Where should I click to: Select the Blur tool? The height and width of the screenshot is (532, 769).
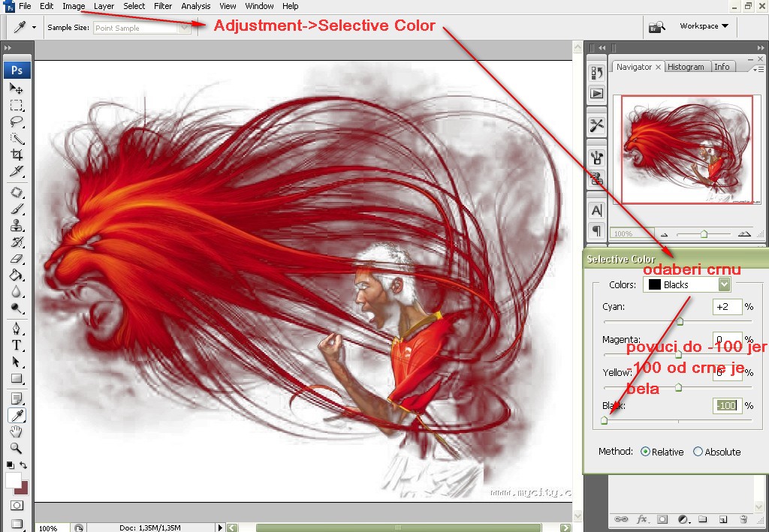(17, 292)
